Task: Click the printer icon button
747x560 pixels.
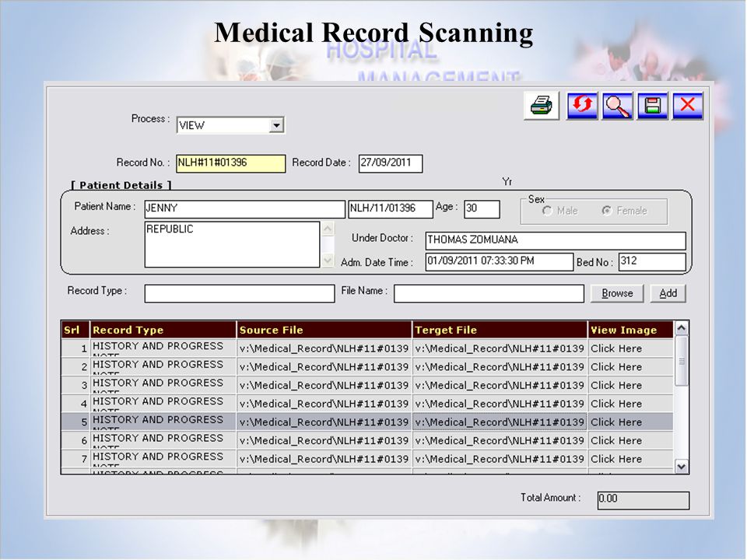Action: (542, 105)
